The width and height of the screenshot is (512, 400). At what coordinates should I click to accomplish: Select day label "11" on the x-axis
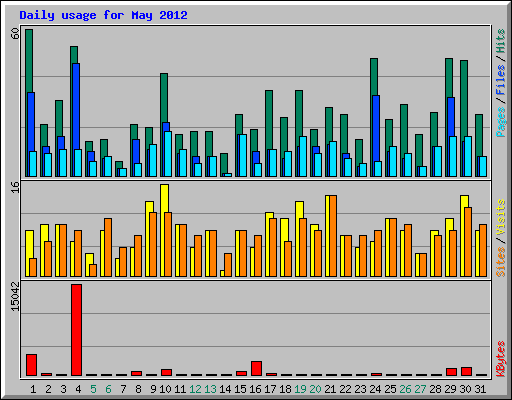point(180,389)
